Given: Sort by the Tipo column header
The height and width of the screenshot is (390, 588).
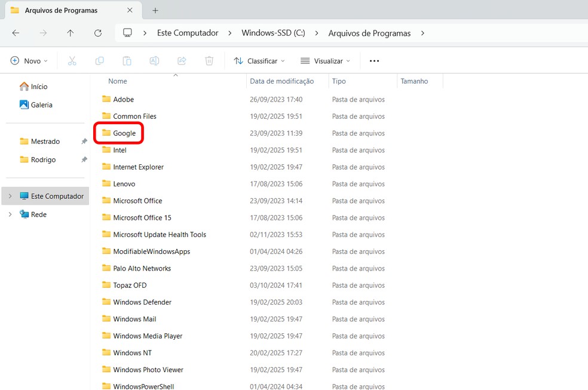Looking at the screenshot, I should click(x=339, y=81).
